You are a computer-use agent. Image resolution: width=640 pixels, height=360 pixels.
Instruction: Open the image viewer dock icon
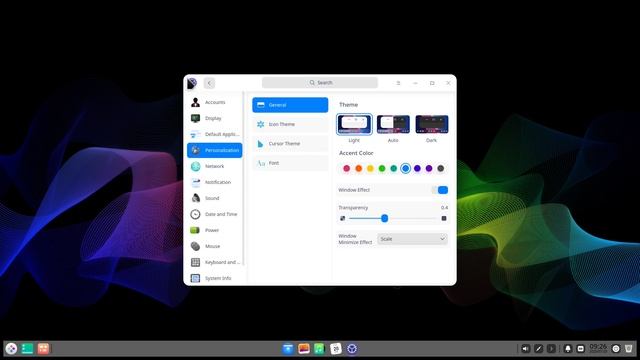(304, 349)
